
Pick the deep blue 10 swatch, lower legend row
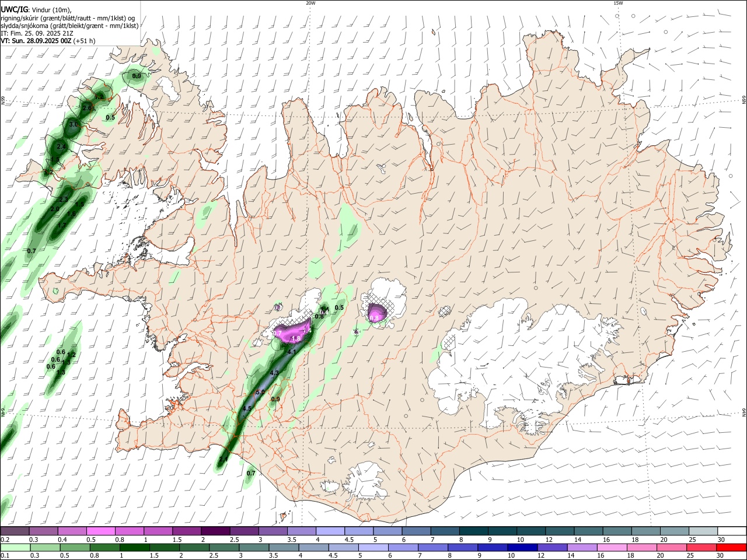[x=523, y=547]
